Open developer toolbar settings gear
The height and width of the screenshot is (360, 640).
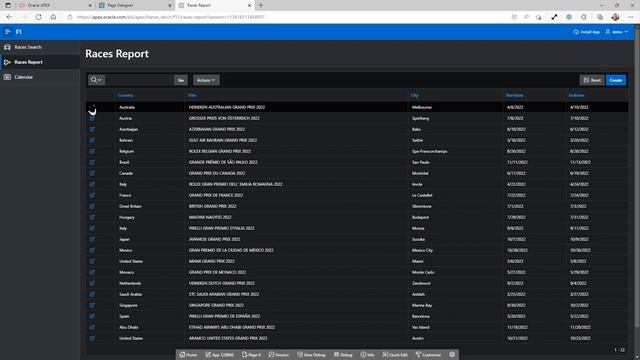click(x=452, y=355)
